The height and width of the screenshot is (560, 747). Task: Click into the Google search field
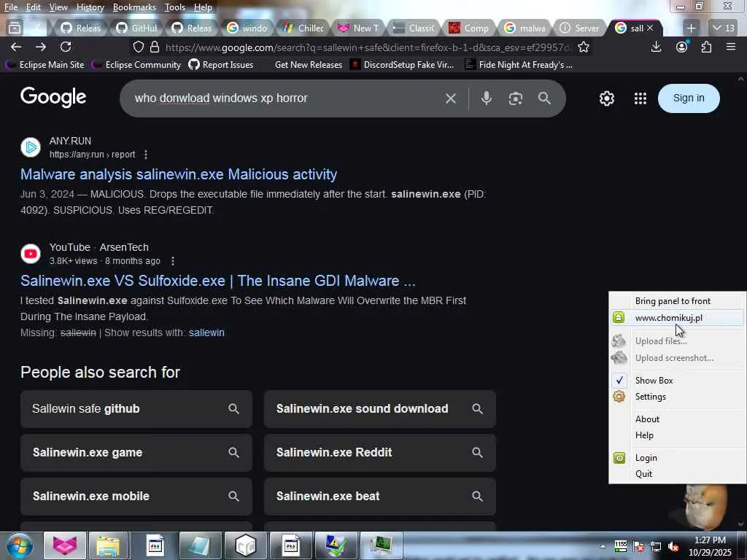pyautogui.click(x=281, y=98)
